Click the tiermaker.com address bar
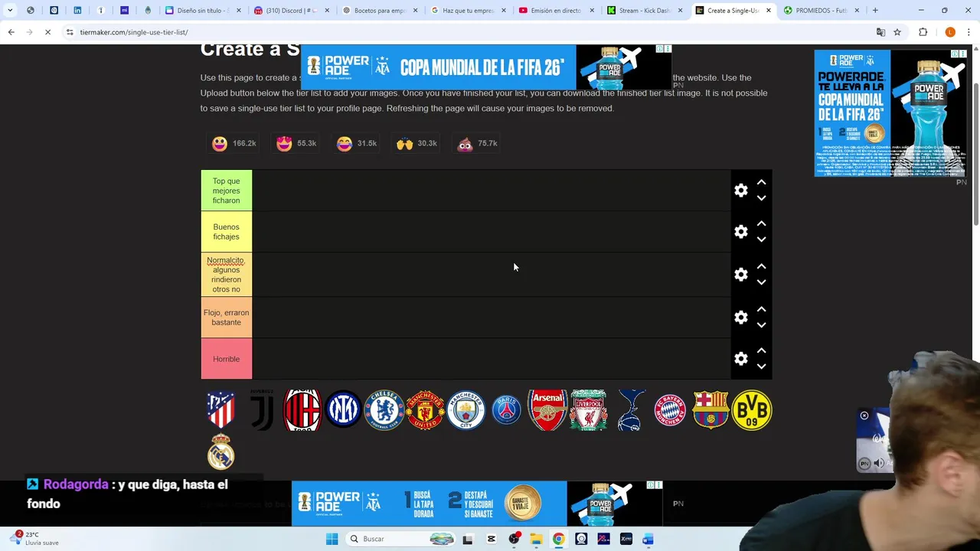 point(467,32)
